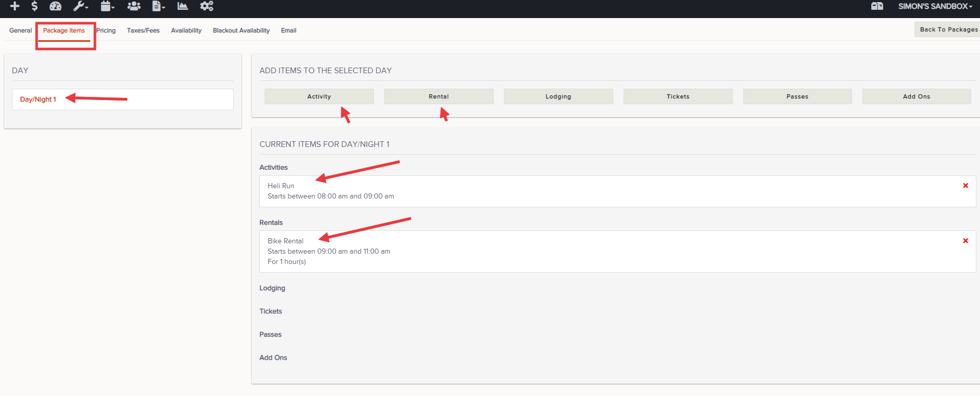This screenshot has width=980, height=396.
Task: Click the plus add icon in top bar
Action: pos(15,6)
